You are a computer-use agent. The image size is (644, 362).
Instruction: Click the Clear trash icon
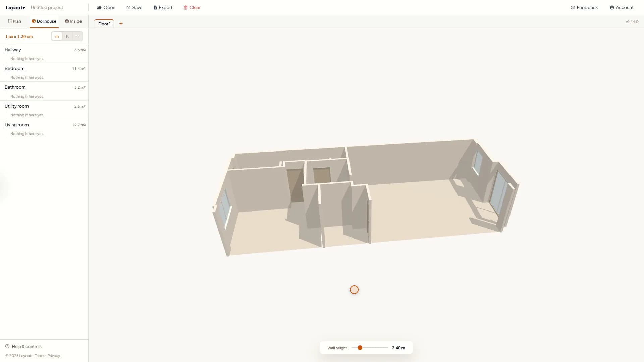point(185,7)
